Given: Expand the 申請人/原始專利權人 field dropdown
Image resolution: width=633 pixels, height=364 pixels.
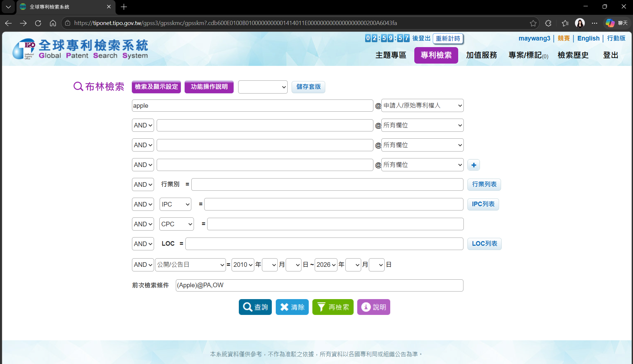Looking at the screenshot, I should pos(422,105).
